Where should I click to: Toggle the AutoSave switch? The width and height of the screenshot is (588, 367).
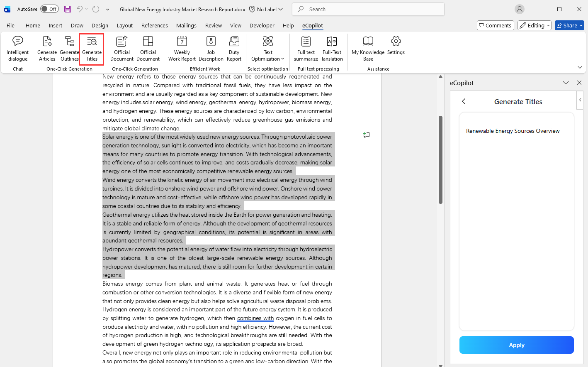click(49, 9)
